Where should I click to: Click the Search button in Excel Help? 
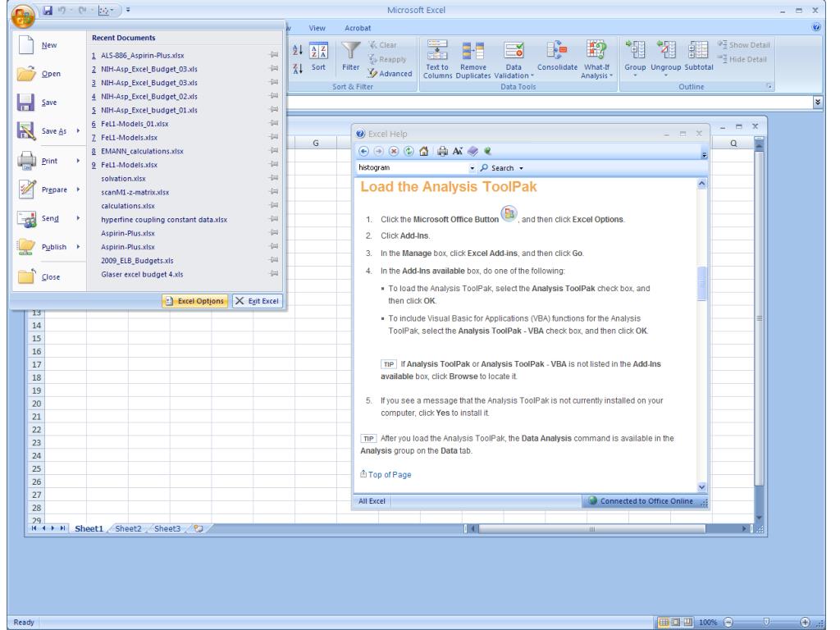click(x=498, y=168)
